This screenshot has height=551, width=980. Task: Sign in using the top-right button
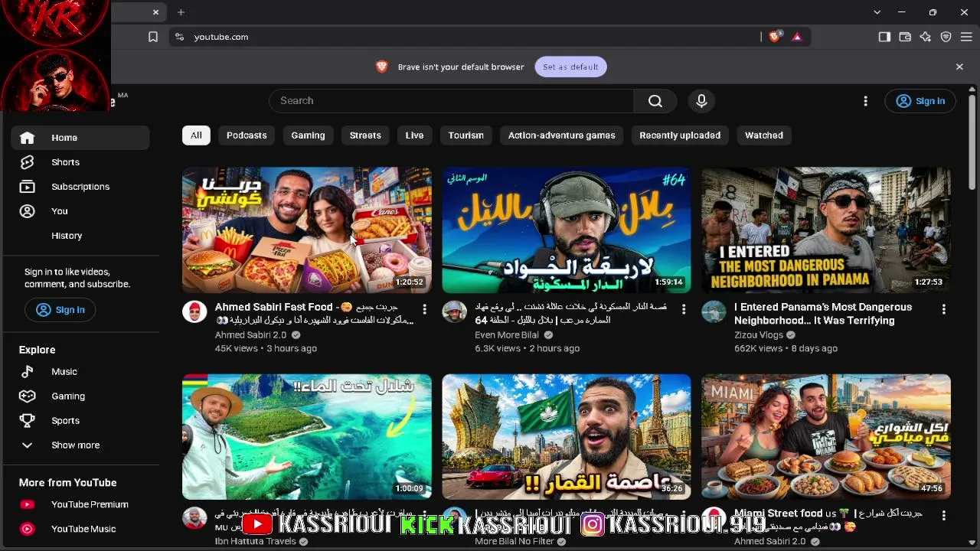[x=920, y=101]
